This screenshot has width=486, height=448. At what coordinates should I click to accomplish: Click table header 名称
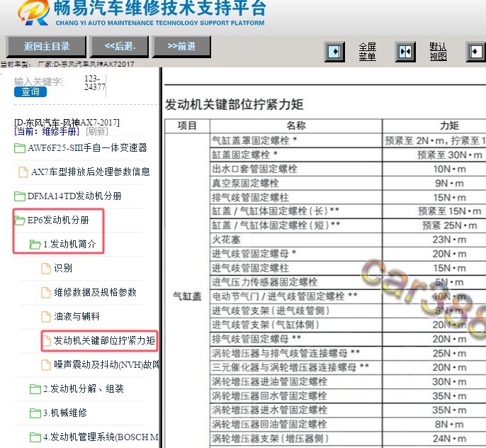tap(296, 125)
